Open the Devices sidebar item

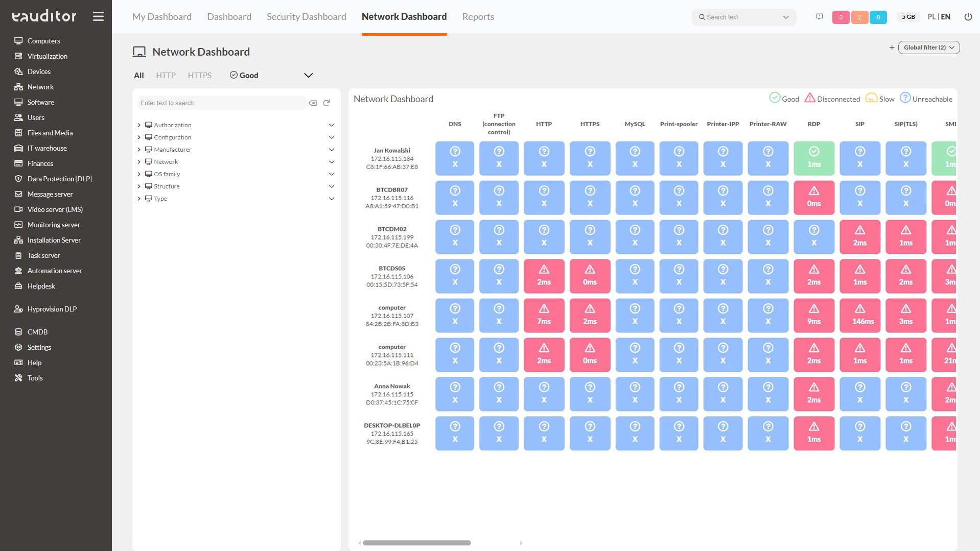[39, 71]
